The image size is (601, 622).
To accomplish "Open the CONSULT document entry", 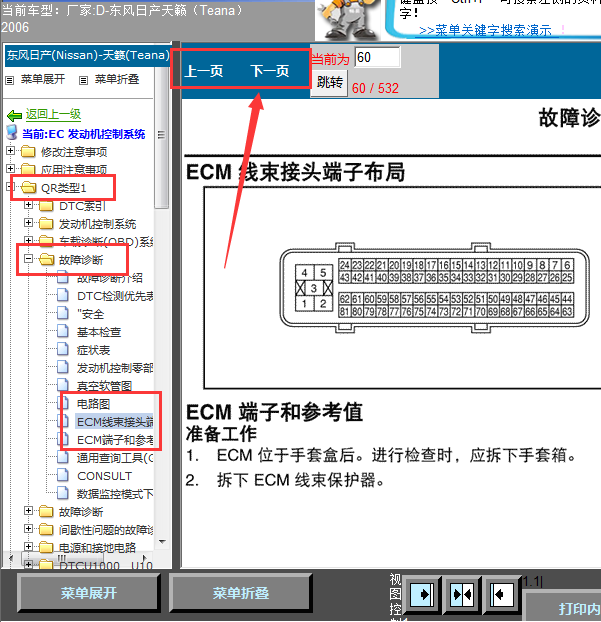I will click(104, 476).
